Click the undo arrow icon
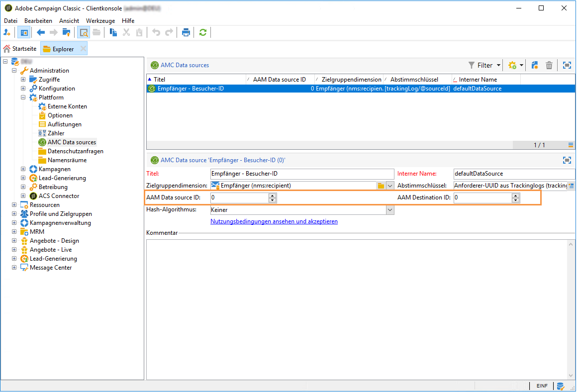The width and height of the screenshot is (578, 392). point(156,32)
